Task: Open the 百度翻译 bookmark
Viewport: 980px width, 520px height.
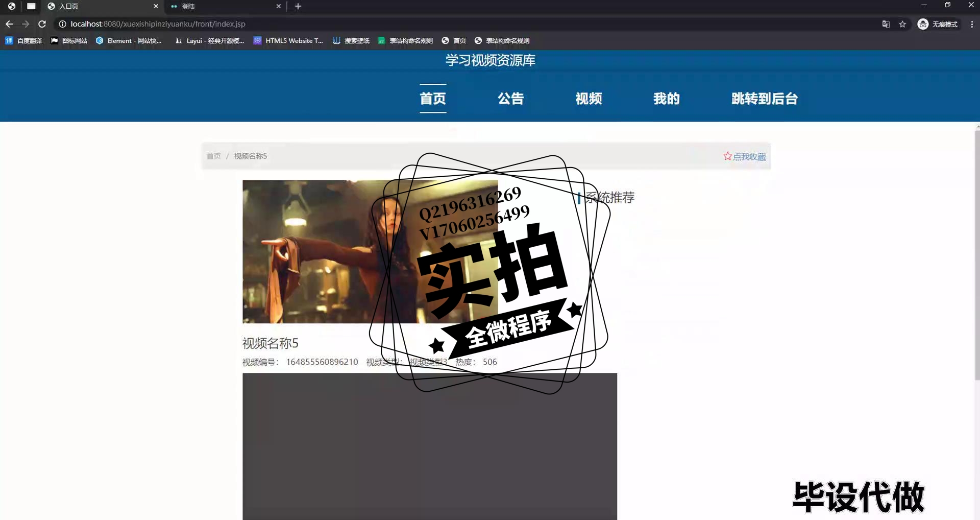Action: (23, 40)
